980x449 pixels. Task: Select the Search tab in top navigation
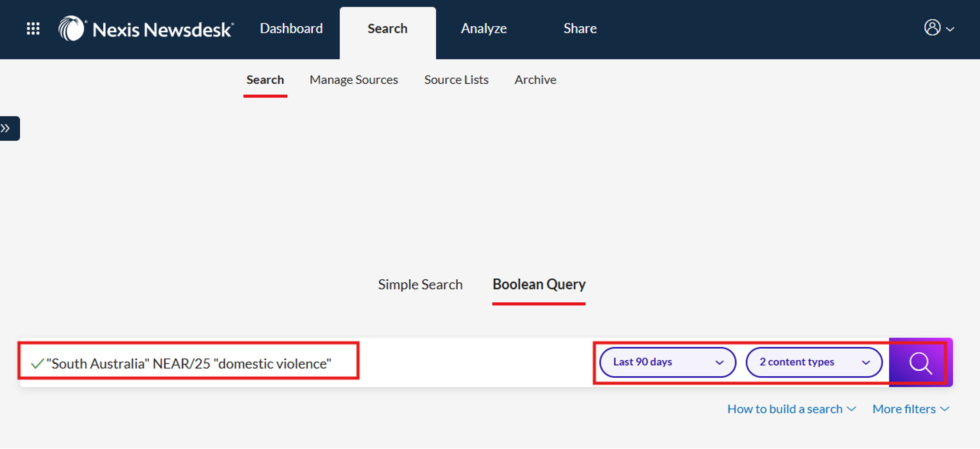(387, 29)
